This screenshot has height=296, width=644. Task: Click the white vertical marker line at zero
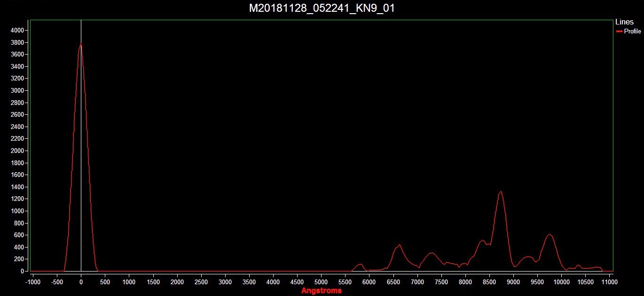click(x=81, y=146)
